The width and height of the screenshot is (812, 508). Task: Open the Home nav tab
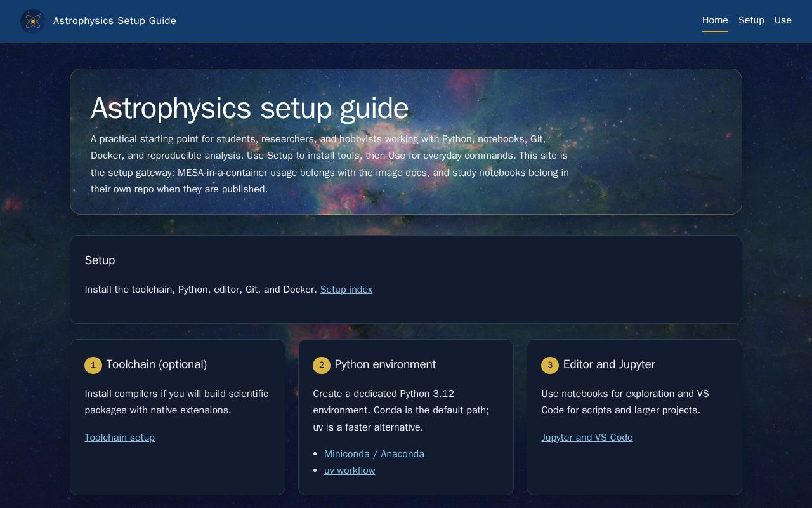[x=715, y=20]
